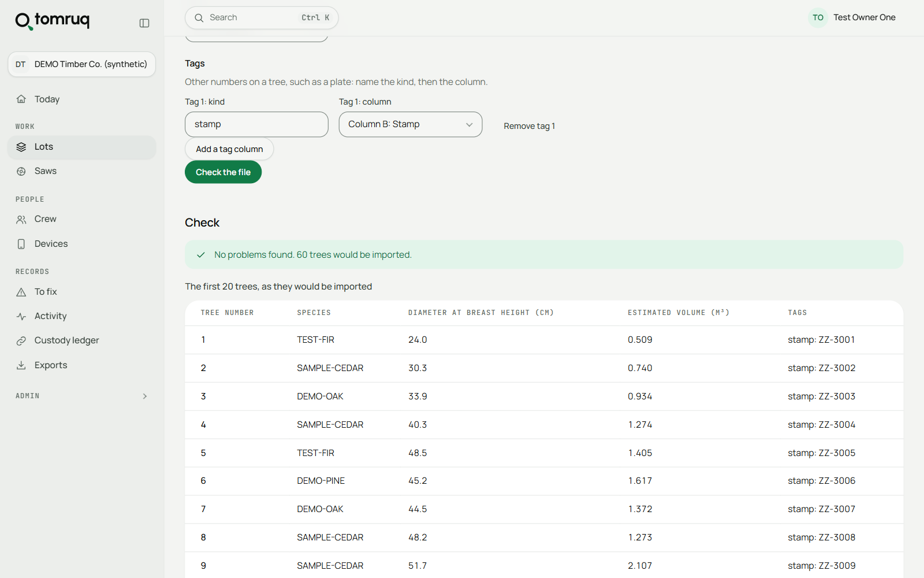924x578 pixels.
Task: Click Remove tag 1
Action: pos(529,126)
